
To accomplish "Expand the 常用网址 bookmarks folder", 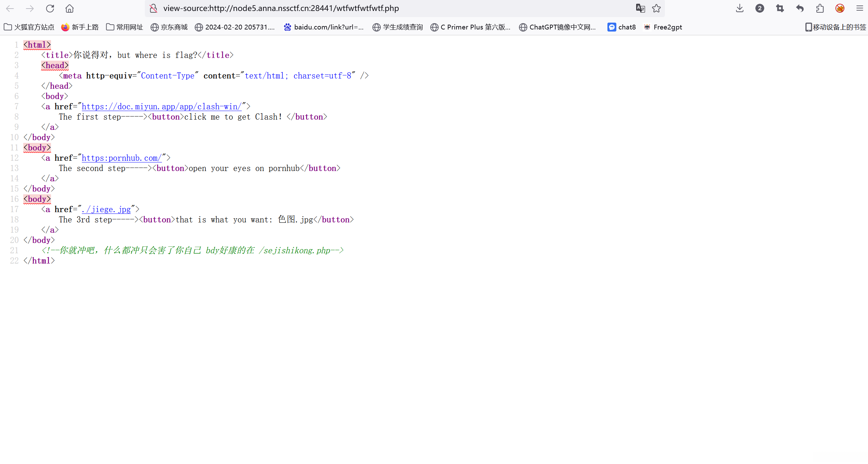I will [125, 27].
